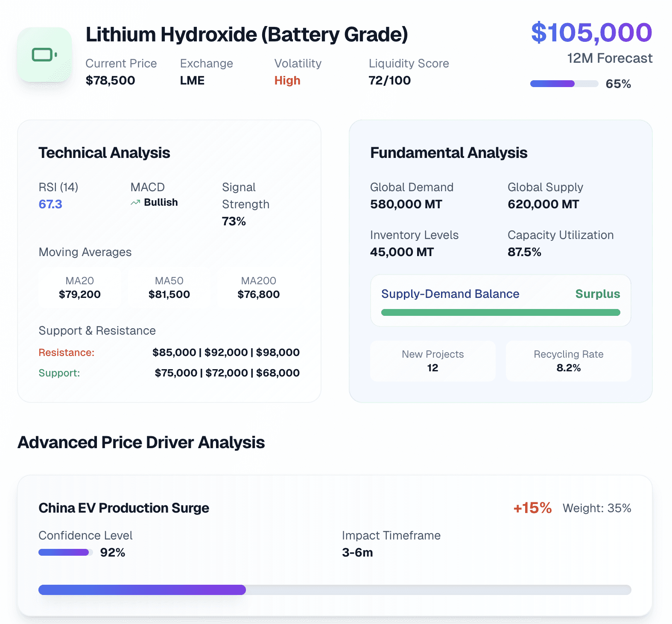Click the green battery commodity icon
Viewport: 672px width, 624px height.
[44, 55]
